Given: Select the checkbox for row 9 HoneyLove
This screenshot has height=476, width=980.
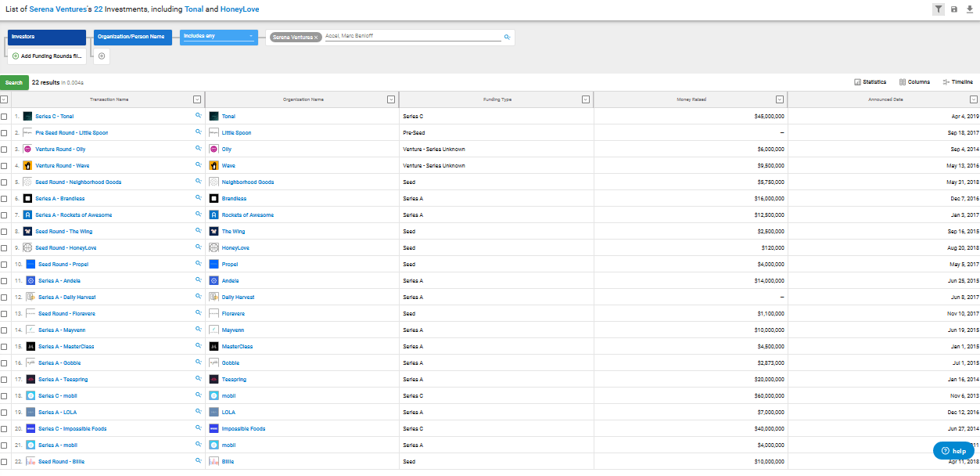Looking at the screenshot, I should coord(5,248).
